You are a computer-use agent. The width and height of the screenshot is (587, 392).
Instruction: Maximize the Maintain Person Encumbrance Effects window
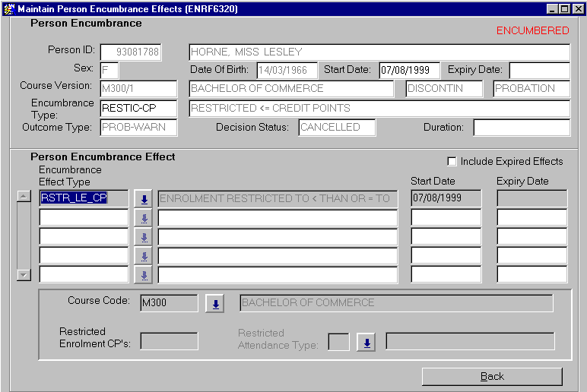point(565,8)
